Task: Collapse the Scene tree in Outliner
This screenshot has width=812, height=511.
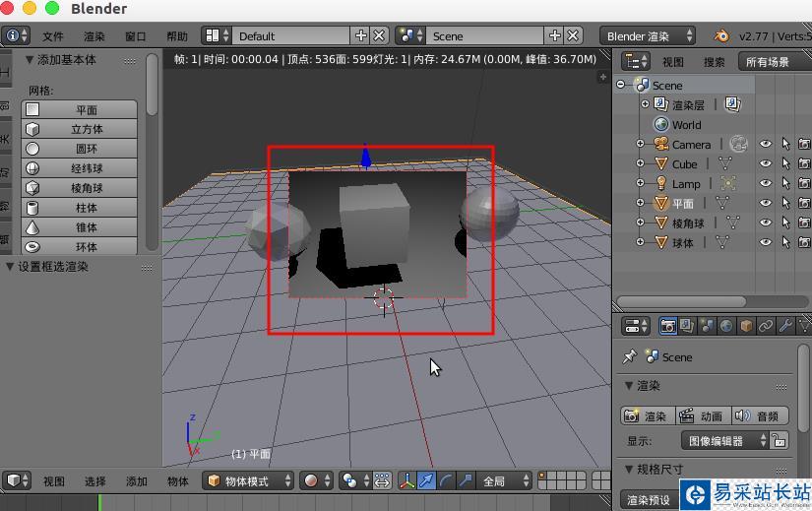Action: click(x=620, y=85)
